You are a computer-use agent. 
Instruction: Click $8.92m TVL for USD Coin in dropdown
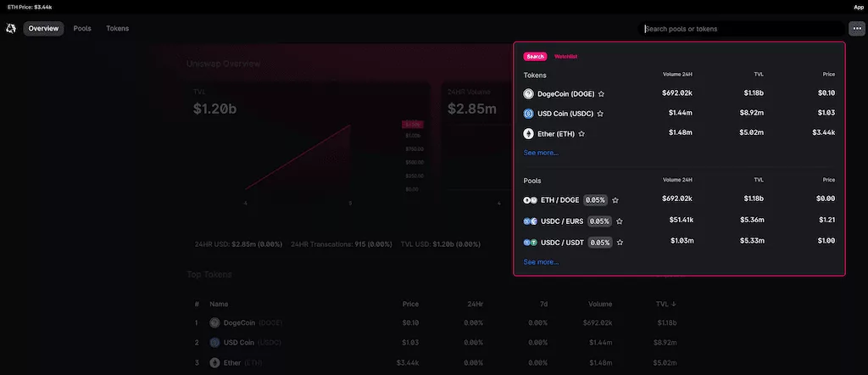[751, 113]
